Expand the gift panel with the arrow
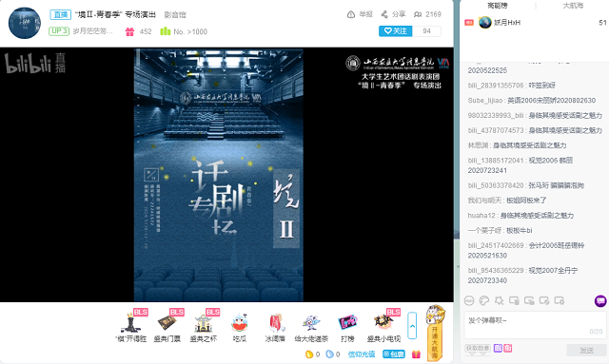 (x=412, y=326)
